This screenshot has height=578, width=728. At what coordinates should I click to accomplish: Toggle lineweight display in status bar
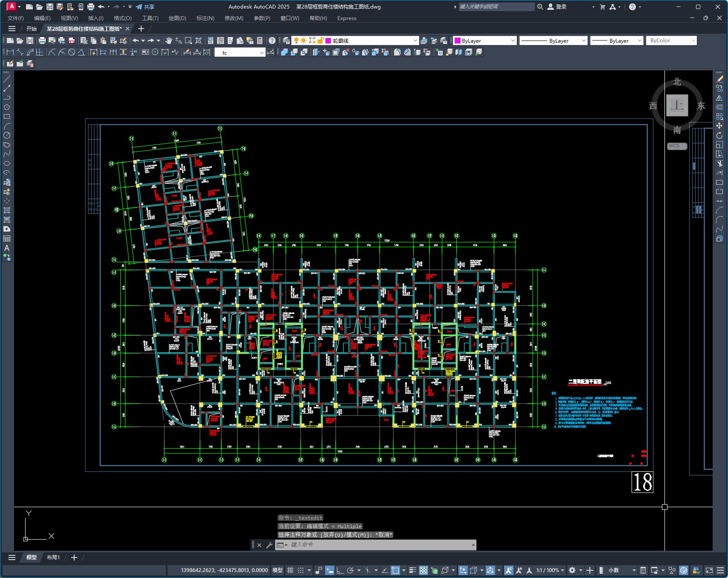click(413, 570)
